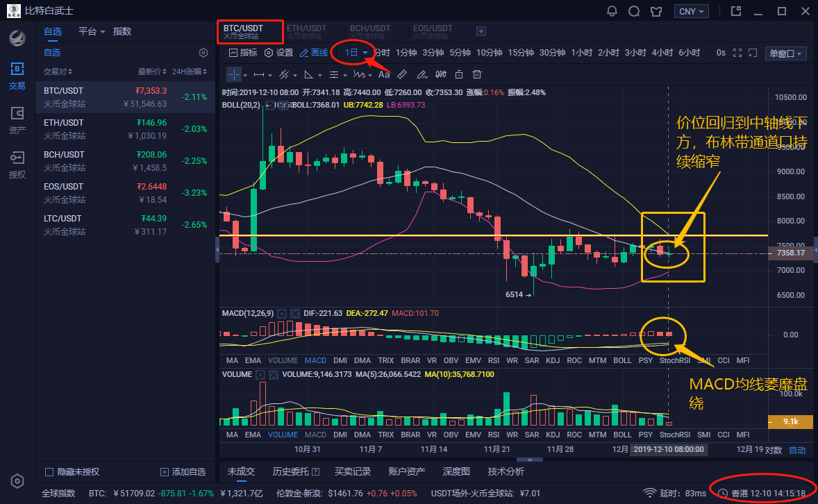This screenshot has height=504, width=818.
Task: Open the skin theme shirt icon
Action: pos(656,11)
